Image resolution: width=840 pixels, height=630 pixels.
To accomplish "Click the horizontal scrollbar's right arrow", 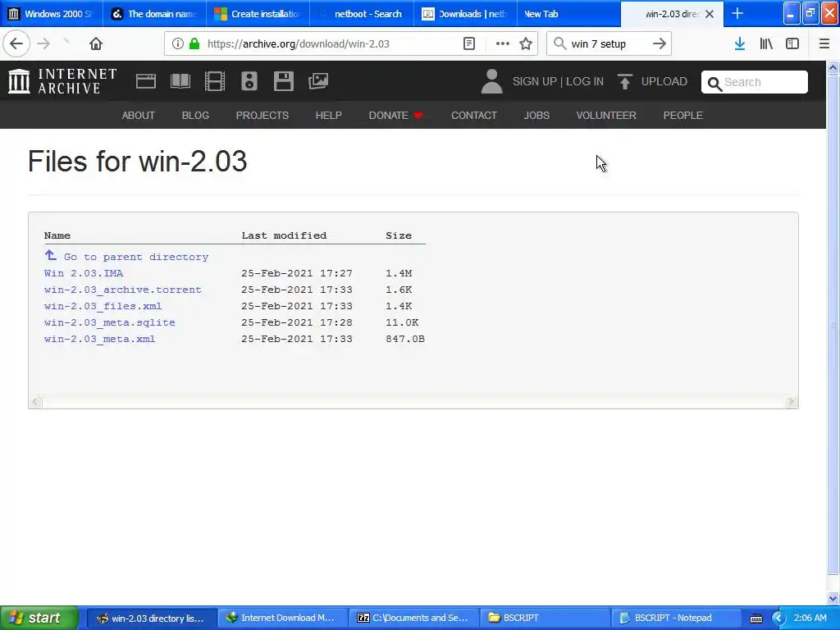I will (791, 402).
